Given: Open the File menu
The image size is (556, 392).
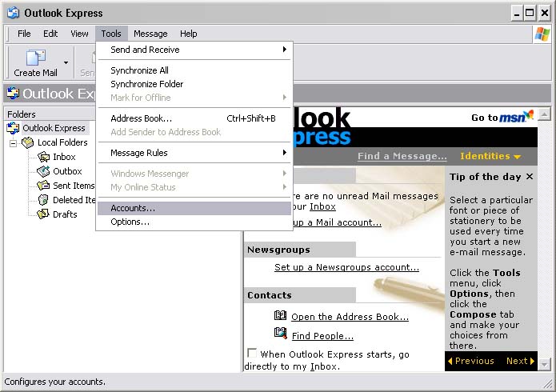Looking at the screenshot, I should click(24, 34).
